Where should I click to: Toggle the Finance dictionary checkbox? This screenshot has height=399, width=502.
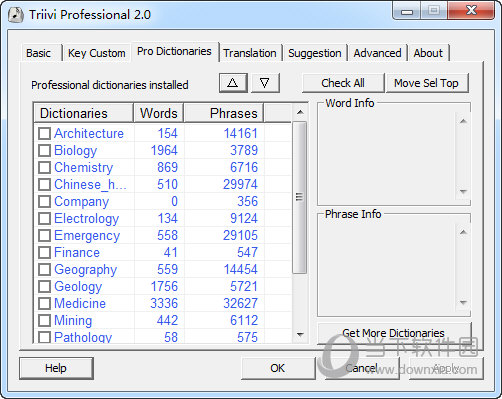coord(44,252)
